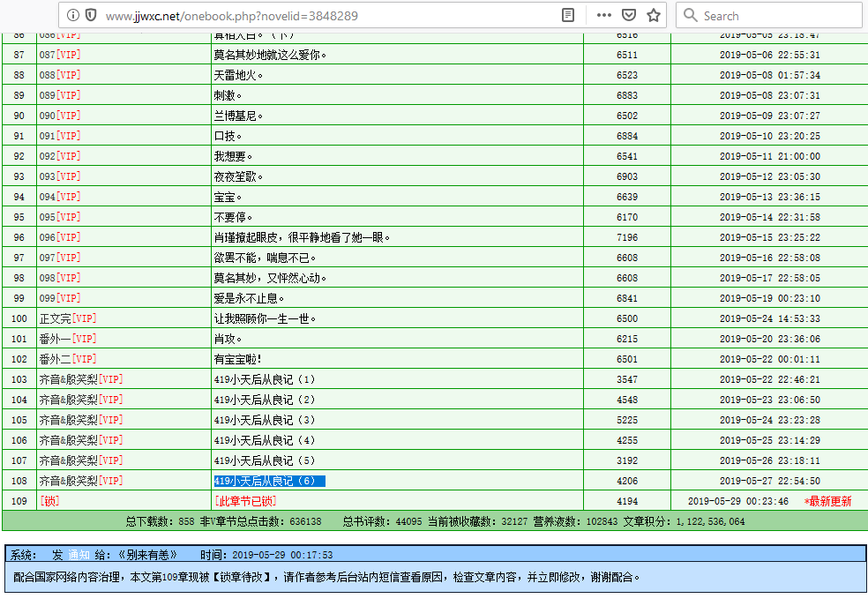Open the 番外一 chapter 肖攻。
Screen dimensions: 868x606
[228, 339]
